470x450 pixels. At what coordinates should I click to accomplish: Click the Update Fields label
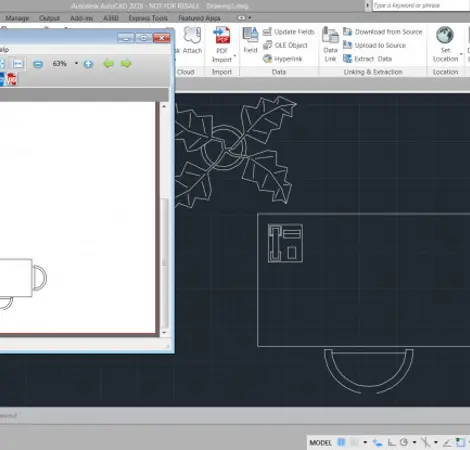pyautogui.click(x=294, y=32)
